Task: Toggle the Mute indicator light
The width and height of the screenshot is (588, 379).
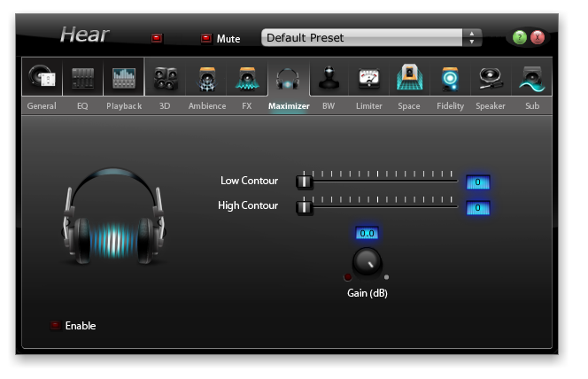Action: pyautogui.click(x=206, y=38)
